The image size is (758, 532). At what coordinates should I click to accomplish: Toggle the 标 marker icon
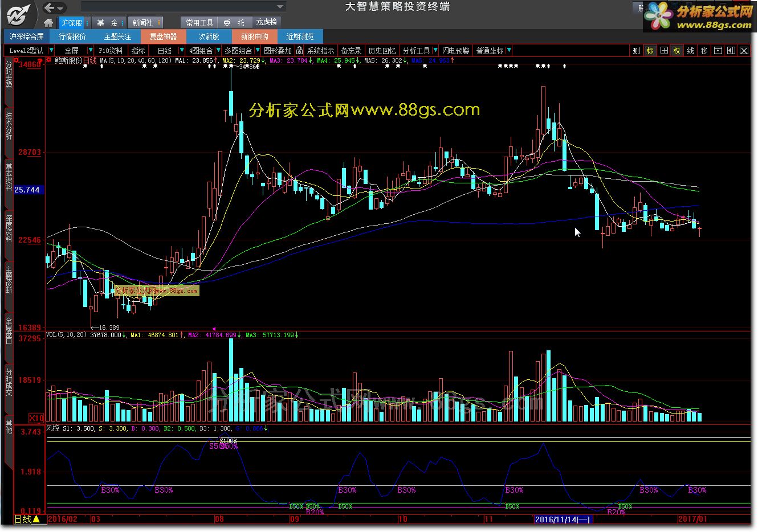pos(650,51)
